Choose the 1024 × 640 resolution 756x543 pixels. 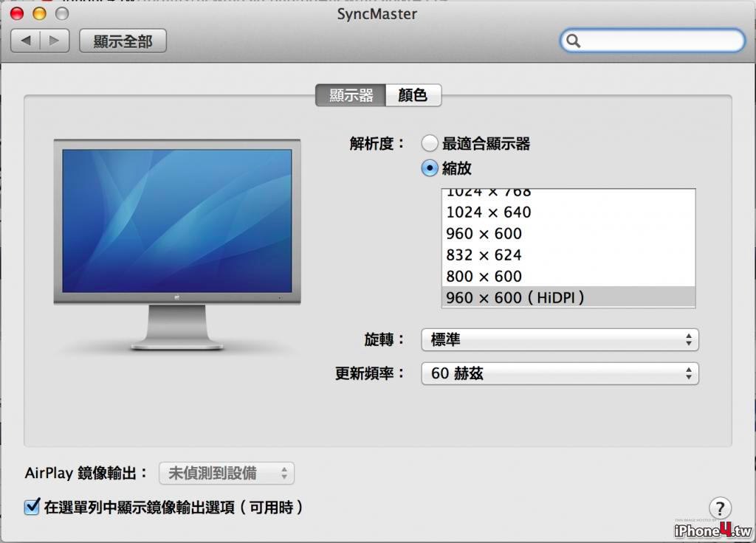coord(568,212)
